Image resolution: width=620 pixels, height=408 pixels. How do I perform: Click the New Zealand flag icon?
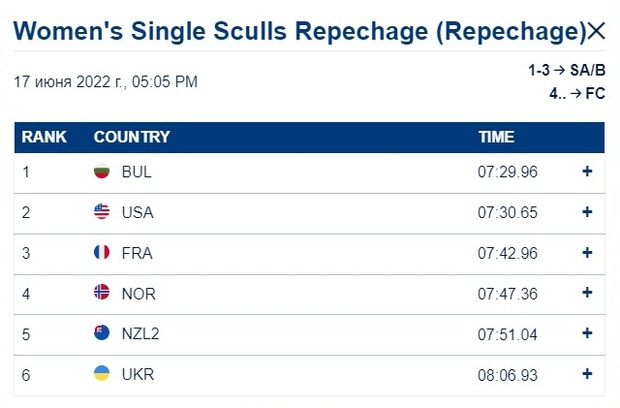pos(102,333)
